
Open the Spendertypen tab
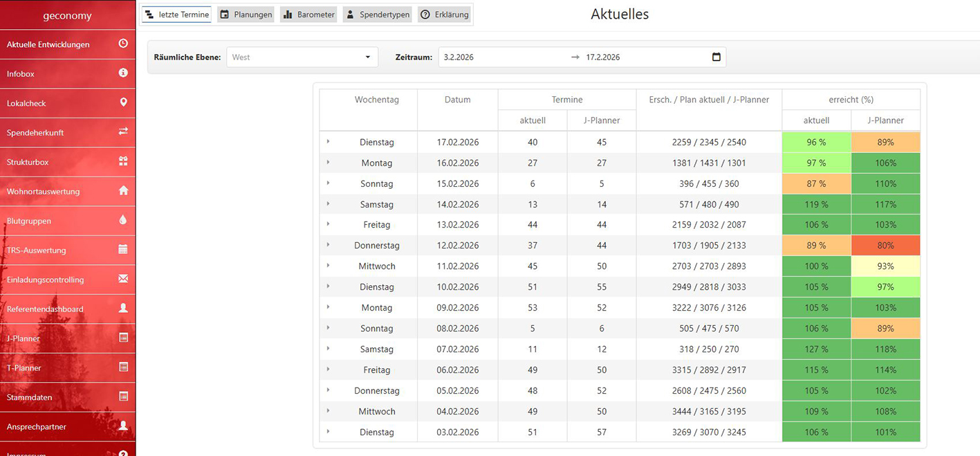378,15
